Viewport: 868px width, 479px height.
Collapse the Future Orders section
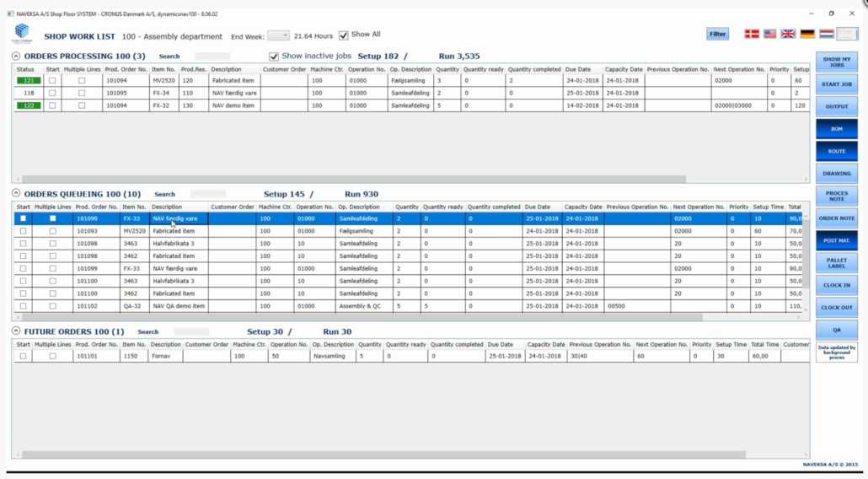pos(16,331)
